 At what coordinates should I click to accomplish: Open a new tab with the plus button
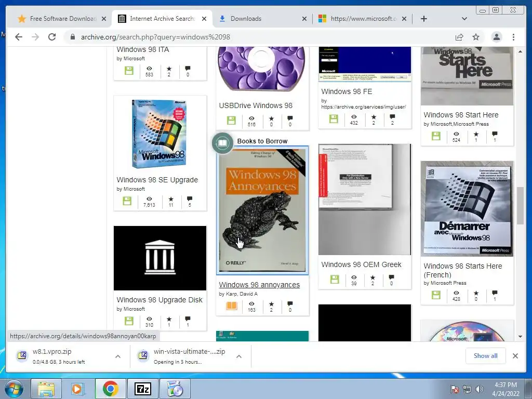[x=424, y=19]
